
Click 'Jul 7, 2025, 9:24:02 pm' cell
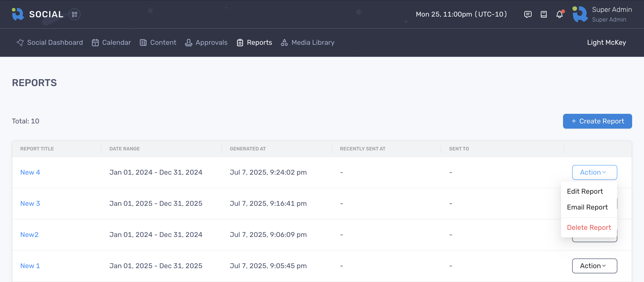coord(268,172)
